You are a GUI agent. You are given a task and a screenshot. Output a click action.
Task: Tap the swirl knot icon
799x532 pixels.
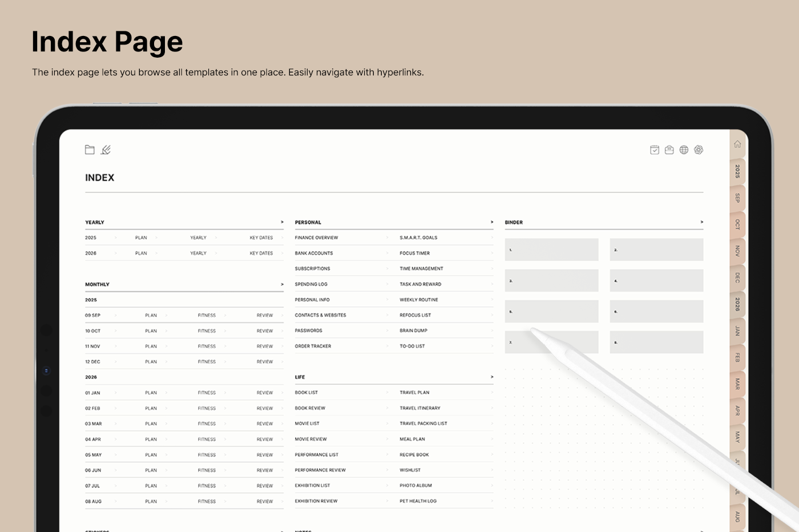(x=699, y=150)
